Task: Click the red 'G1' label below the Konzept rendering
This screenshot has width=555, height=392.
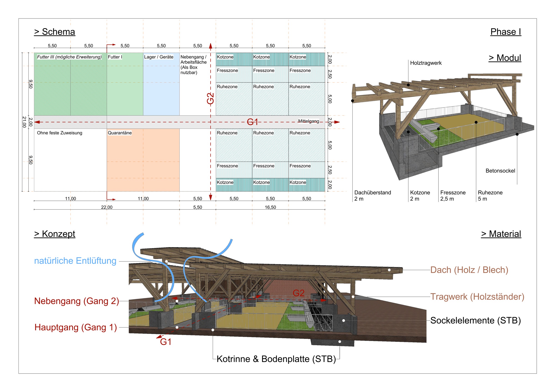Action: (166, 342)
